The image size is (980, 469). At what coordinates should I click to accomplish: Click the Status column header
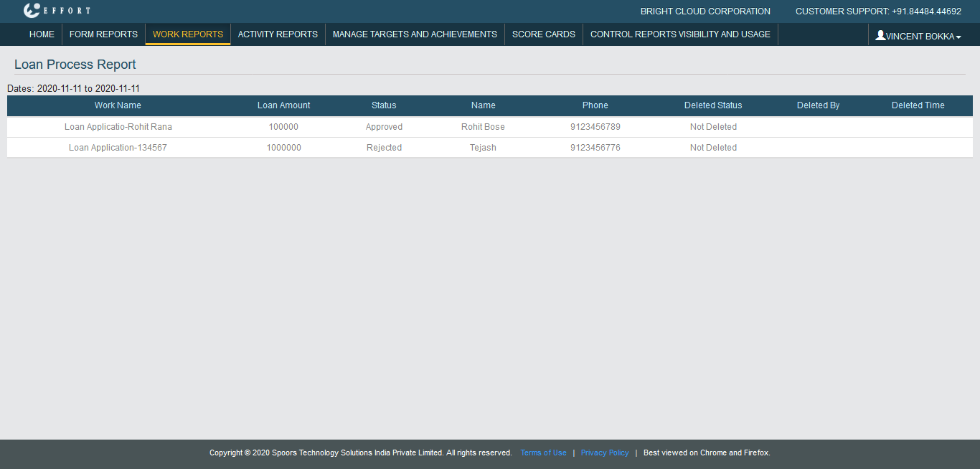point(384,105)
